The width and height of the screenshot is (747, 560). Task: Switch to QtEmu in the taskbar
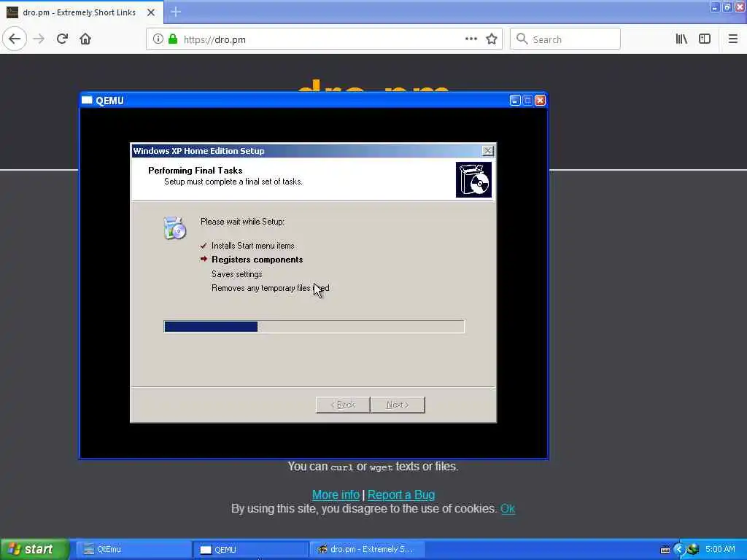click(133, 550)
